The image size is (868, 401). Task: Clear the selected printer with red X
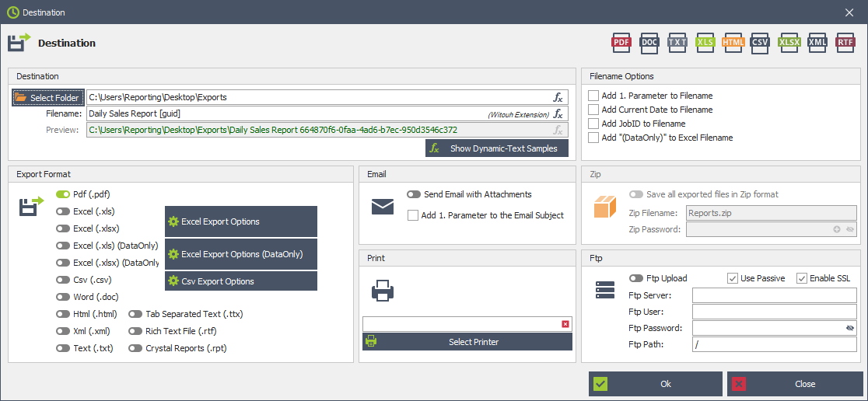[565, 324]
